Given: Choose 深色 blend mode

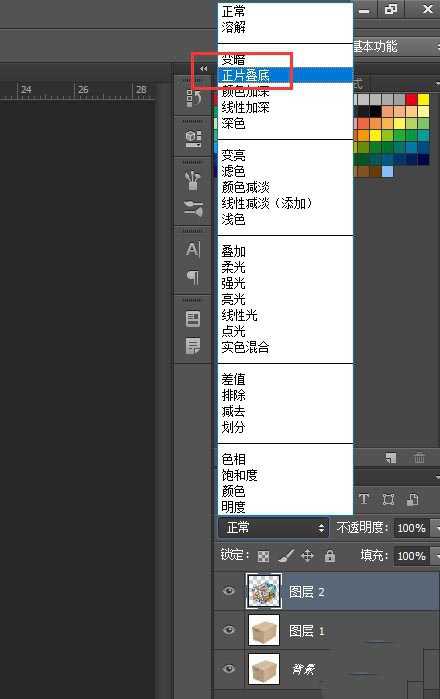Looking at the screenshot, I should [x=285, y=123].
